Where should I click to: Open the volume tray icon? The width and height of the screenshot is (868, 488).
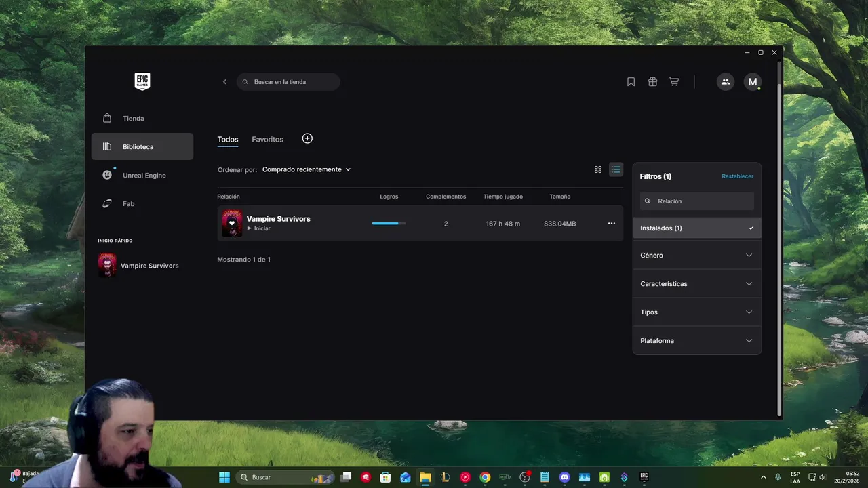click(823, 477)
